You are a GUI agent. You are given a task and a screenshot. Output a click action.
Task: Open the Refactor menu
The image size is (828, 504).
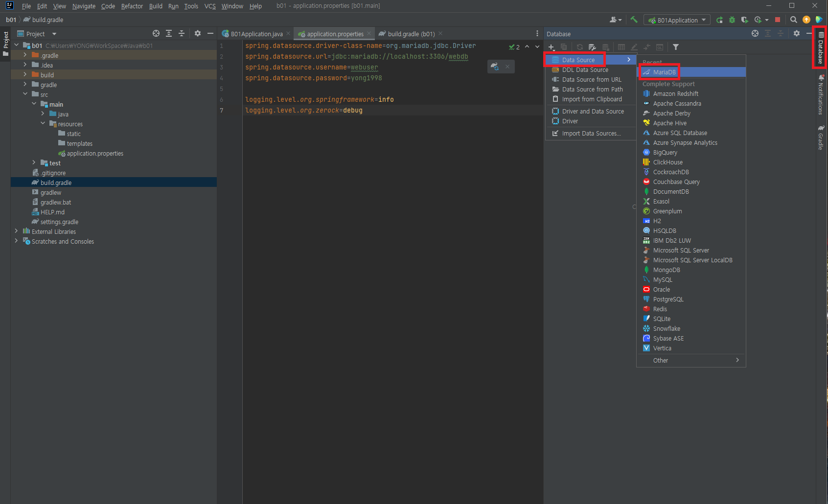(132, 6)
